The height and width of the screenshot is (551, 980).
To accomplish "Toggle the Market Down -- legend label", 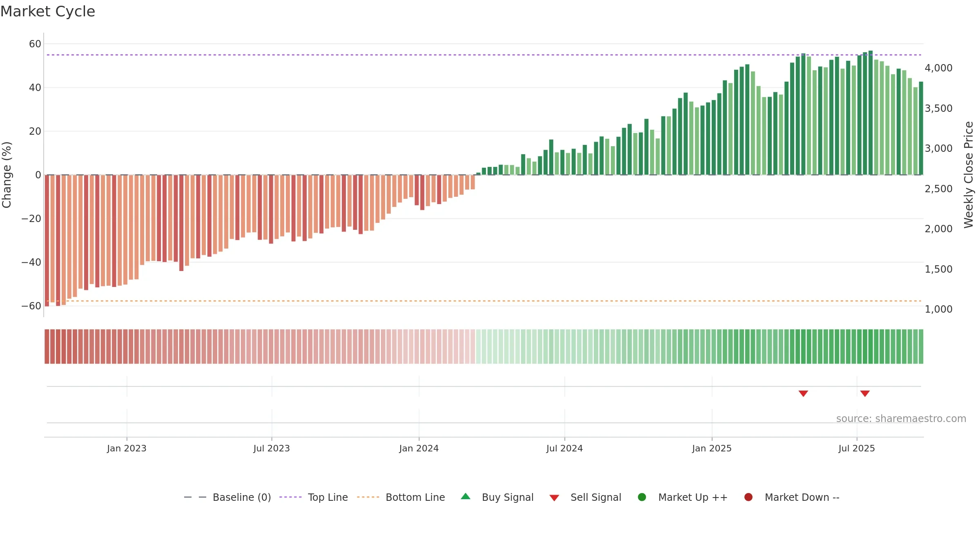I will click(802, 497).
